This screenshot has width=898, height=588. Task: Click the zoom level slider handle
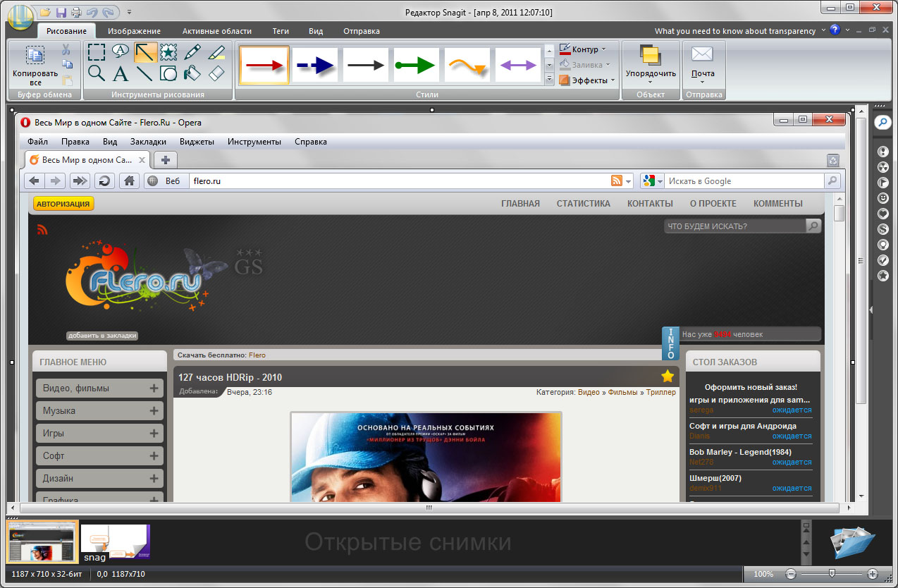click(832, 574)
